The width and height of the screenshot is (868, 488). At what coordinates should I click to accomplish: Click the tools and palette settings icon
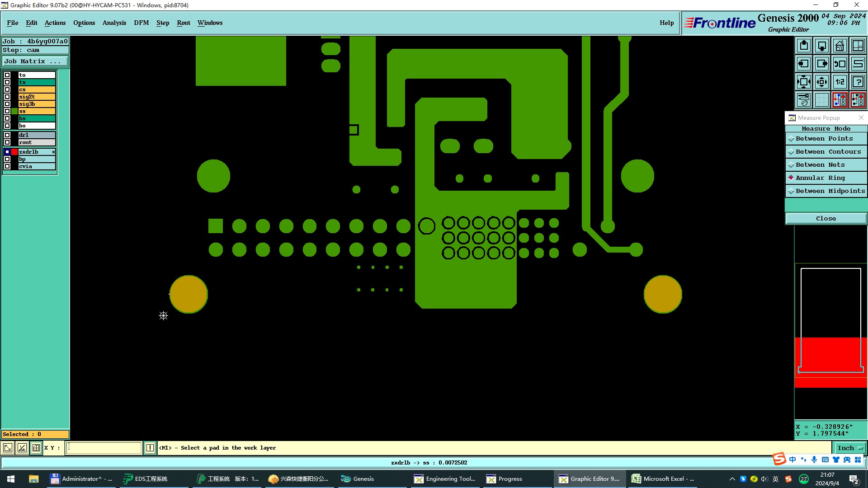[x=804, y=100]
